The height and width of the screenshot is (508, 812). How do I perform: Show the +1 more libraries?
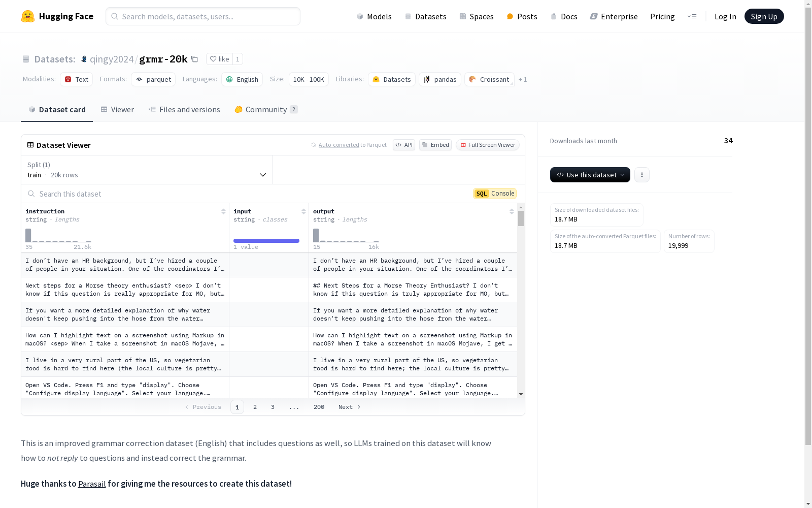pyautogui.click(x=523, y=80)
